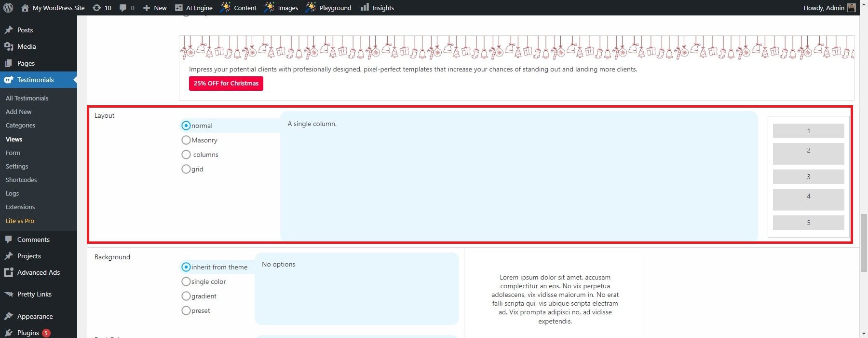Click the Admin avatar picture

tap(852, 8)
